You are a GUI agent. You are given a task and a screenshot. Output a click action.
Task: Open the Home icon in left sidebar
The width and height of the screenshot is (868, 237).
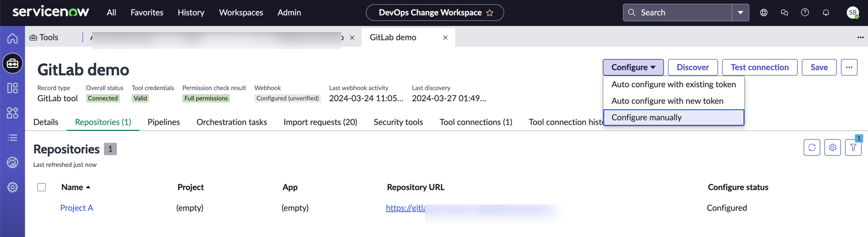[12, 38]
